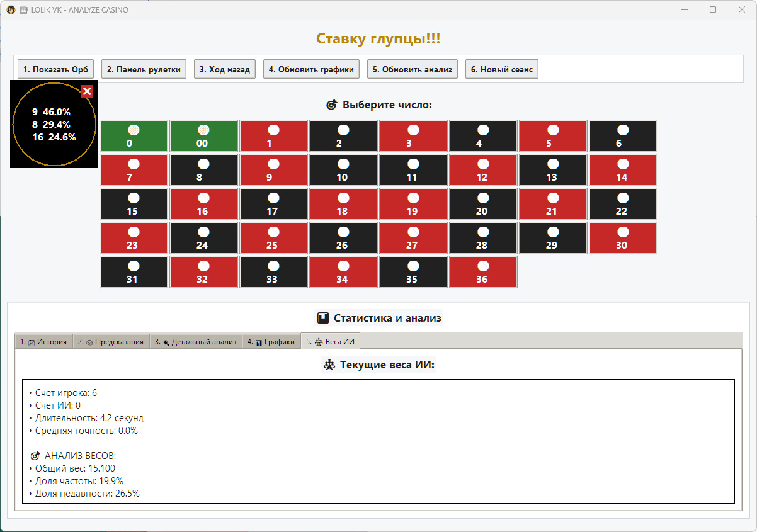Click the orb prediction '8 29.4%'
757x532 pixels.
coord(51,124)
